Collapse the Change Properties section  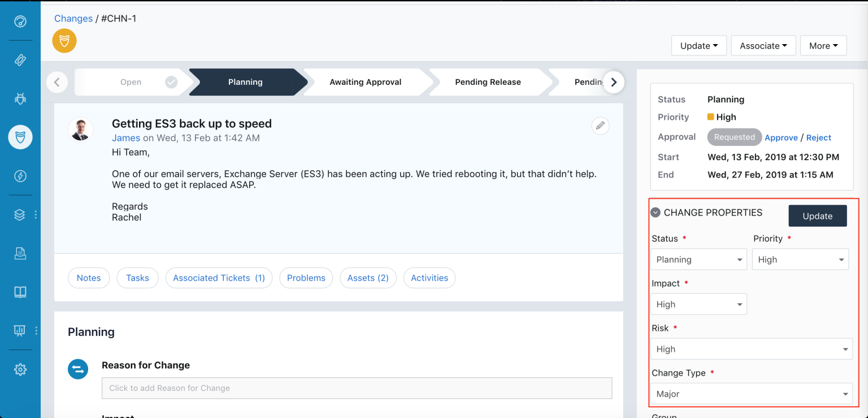(x=656, y=213)
